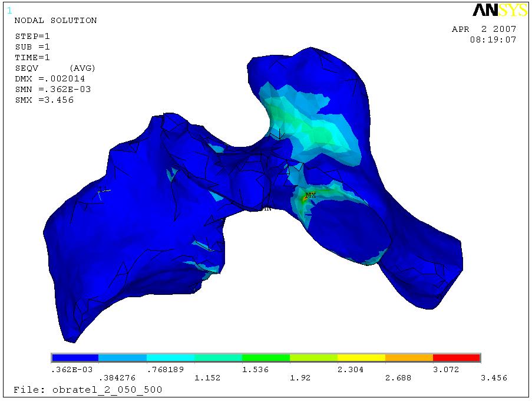This screenshot has height=401, width=532.
Task: Click the legend value 1.92
Action: (x=300, y=377)
